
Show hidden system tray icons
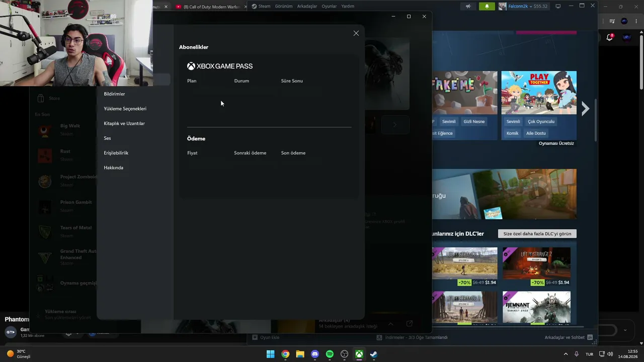tap(566, 354)
